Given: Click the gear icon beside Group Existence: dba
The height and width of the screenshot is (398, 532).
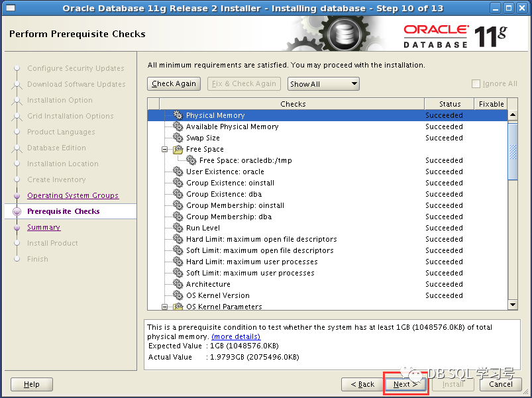Looking at the screenshot, I should pos(178,193).
